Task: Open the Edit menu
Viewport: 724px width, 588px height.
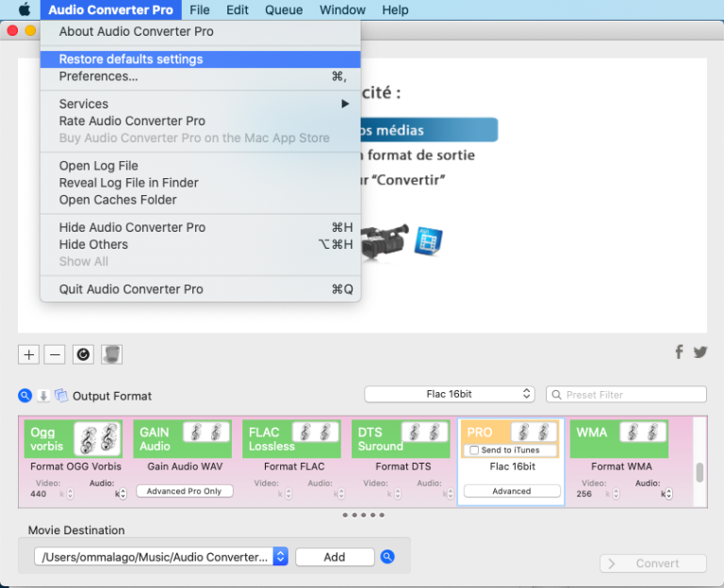Action: [238, 9]
